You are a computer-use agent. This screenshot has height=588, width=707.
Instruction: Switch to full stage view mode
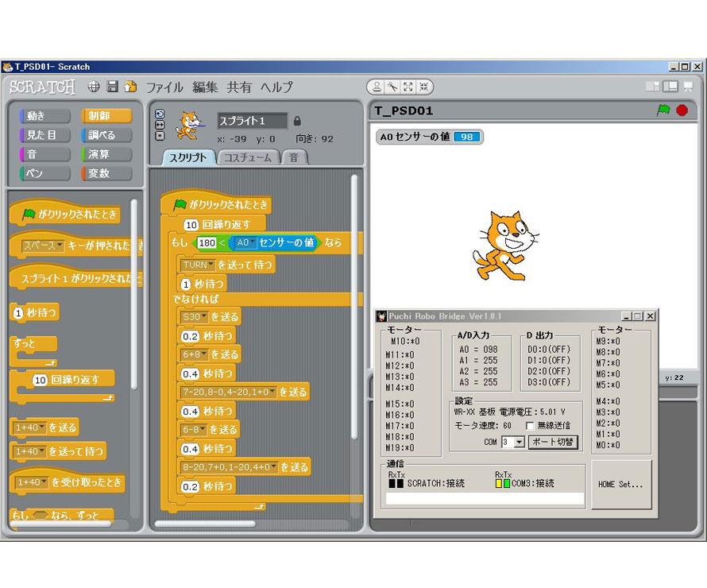pos(670,86)
